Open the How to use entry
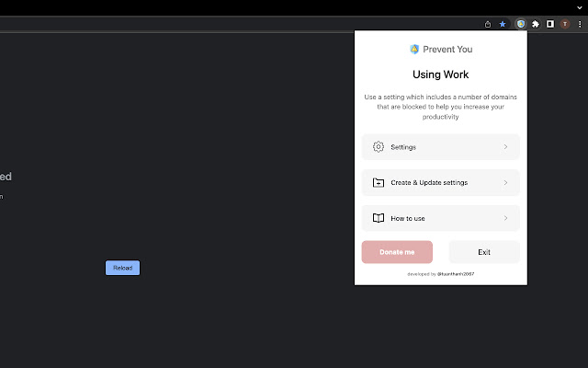The width and height of the screenshot is (588, 368). [441, 218]
